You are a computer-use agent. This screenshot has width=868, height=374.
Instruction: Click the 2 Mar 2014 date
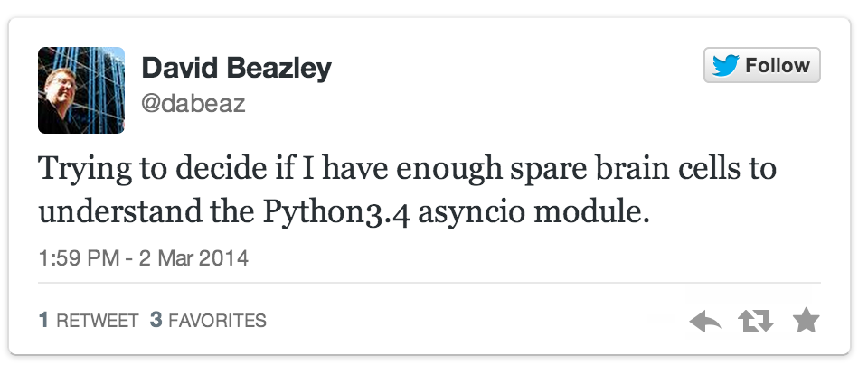(x=193, y=258)
